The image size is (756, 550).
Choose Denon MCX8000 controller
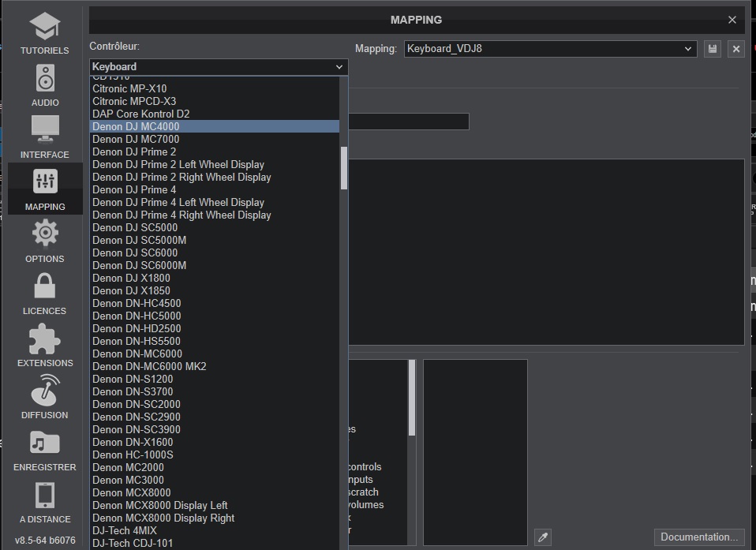[x=215, y=492]
